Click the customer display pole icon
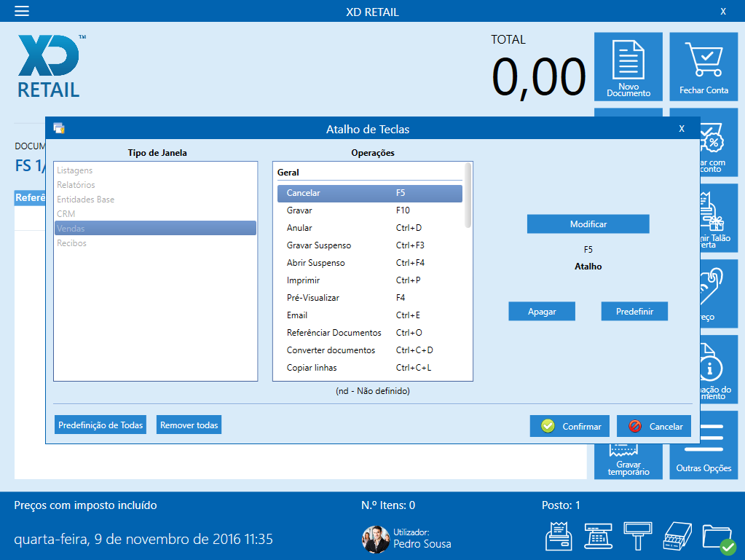745x560 pixels. [x=638, y=536]
